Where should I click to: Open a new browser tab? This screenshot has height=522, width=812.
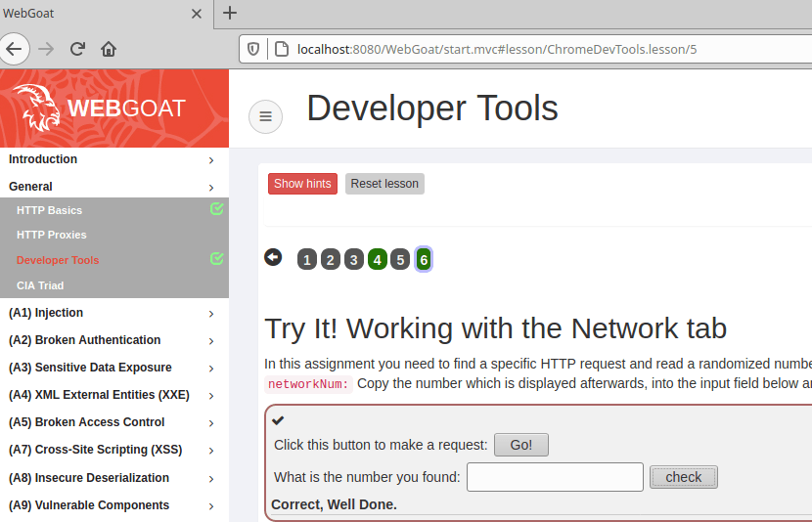click(x=230, y=13)
